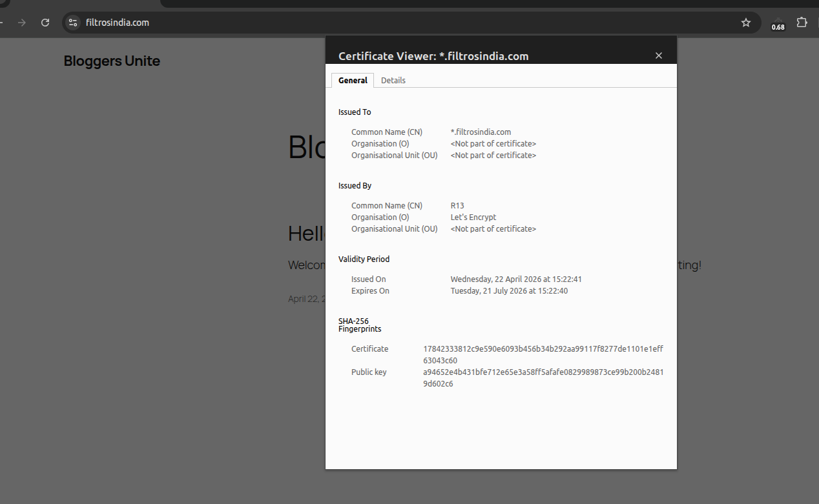Click the Certificate Viewer title text

click(433, 56)
